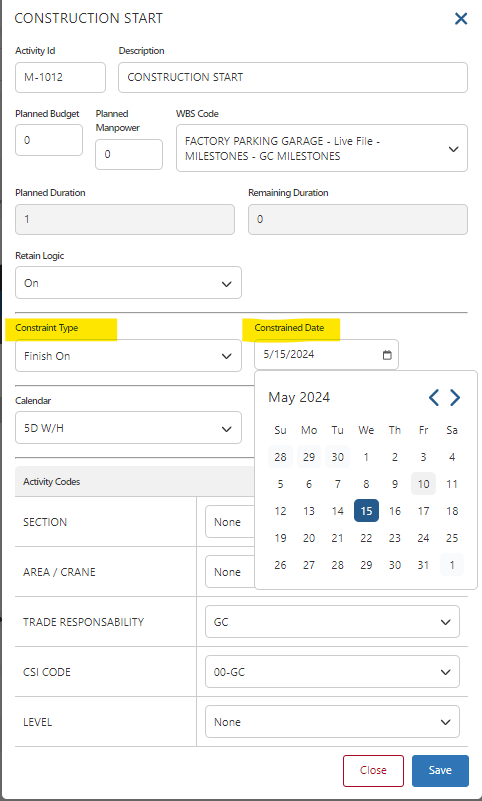Click the Activity Id input field
The image size is (482, 801).
click(60, 78)
